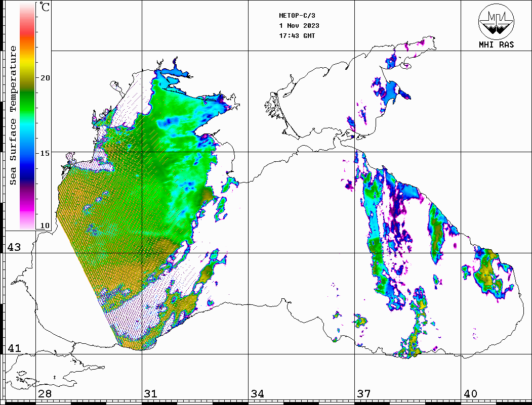Click the MHI RAS circular logo
This screenshot has height=405, width=532.
pos(496,21)
